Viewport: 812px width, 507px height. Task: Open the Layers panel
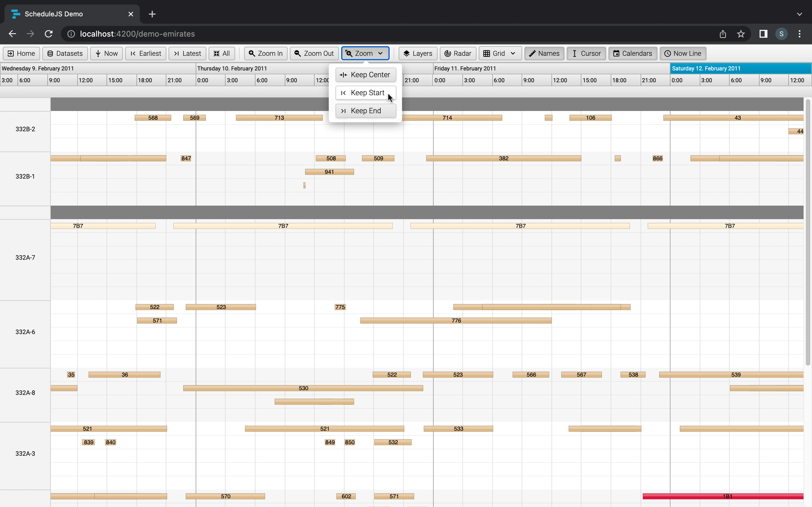point(417,53)
